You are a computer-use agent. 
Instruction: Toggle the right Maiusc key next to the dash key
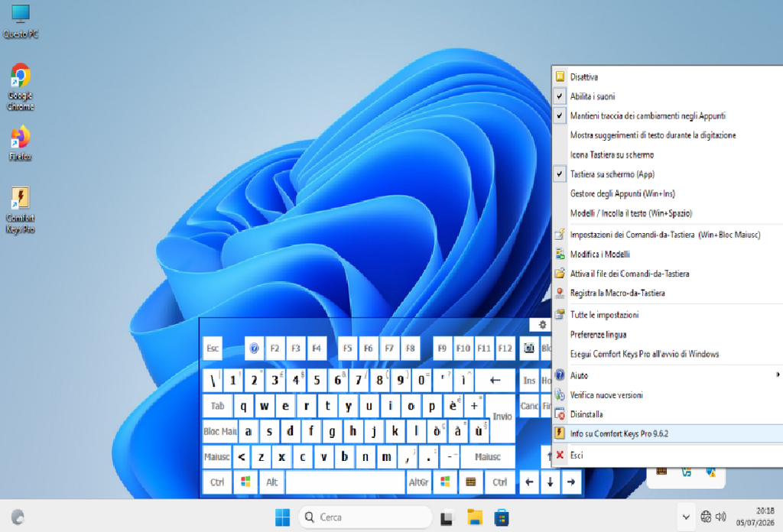pyautogui.click(x=487, y=456)
